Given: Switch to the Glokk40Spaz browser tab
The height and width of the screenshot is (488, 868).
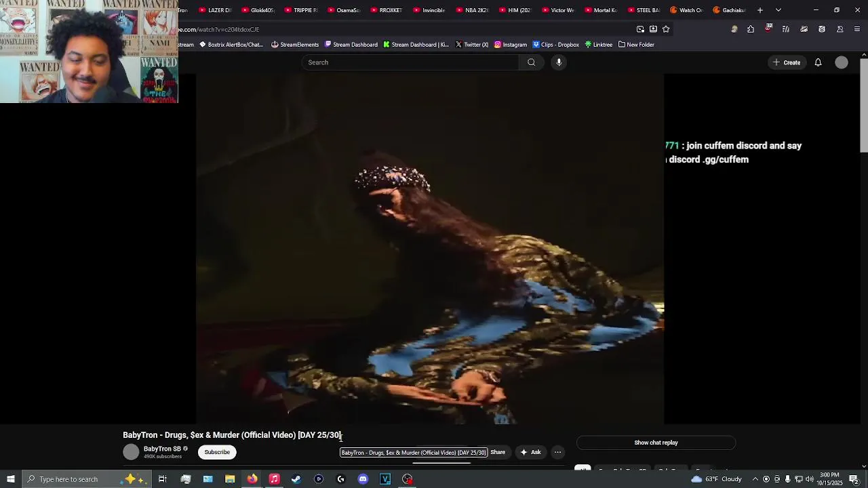Looking at the screenshot, I should pyautogui.click(x=257, y=10).
